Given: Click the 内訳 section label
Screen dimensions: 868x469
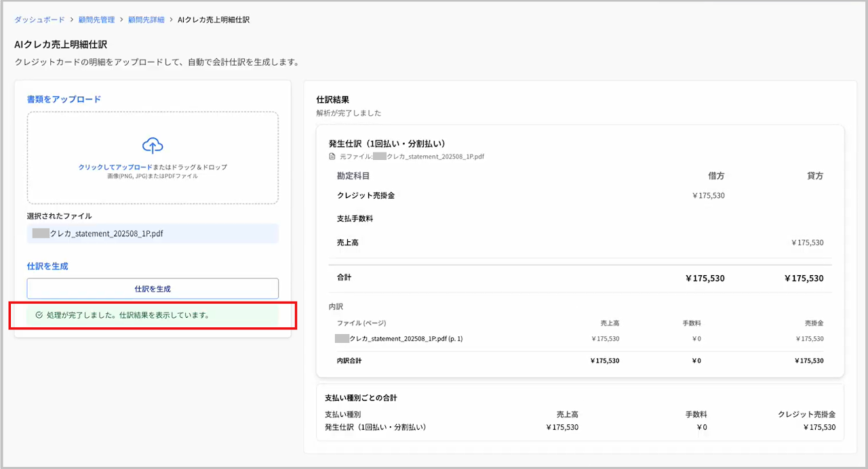Looking at the screenshot, I should click(x=336, y=306).
